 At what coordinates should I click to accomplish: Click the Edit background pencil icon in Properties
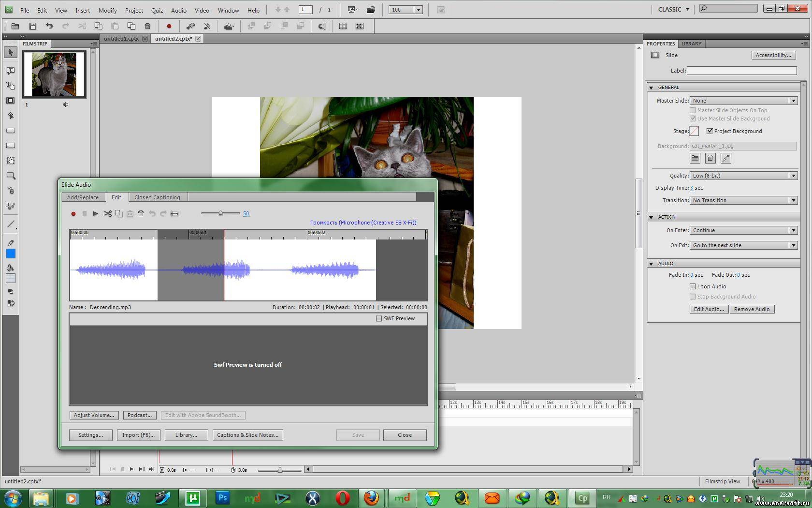(726, 158)
